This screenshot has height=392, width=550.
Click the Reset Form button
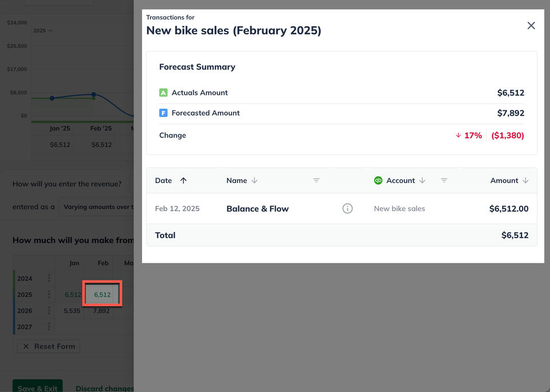pos(49,346)
